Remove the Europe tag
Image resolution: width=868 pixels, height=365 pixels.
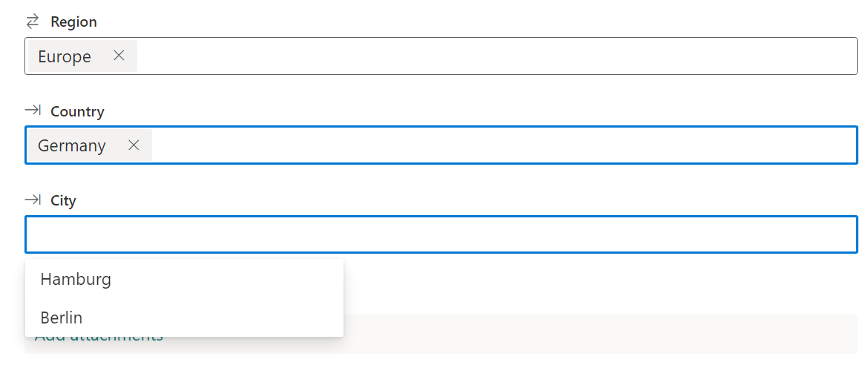coord(119,56)
